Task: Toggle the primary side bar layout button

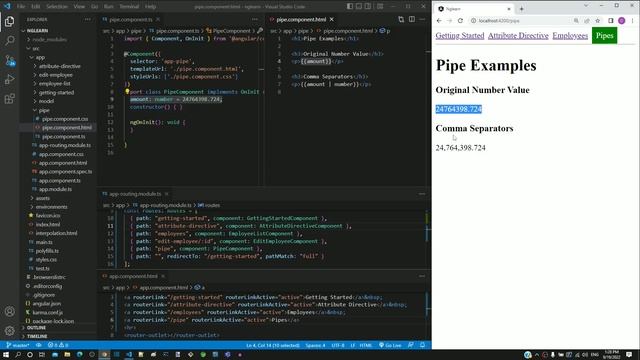Action: click(x=350, y=6)
